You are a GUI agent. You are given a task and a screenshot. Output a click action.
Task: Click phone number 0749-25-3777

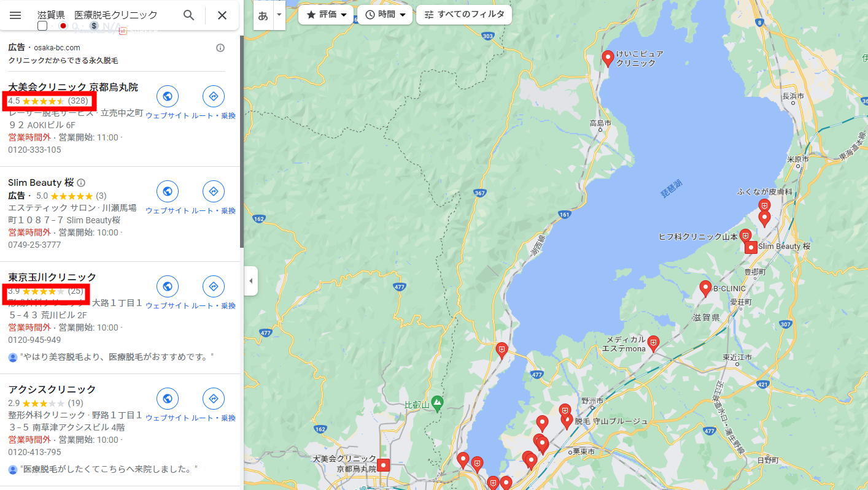coord(34,245)
